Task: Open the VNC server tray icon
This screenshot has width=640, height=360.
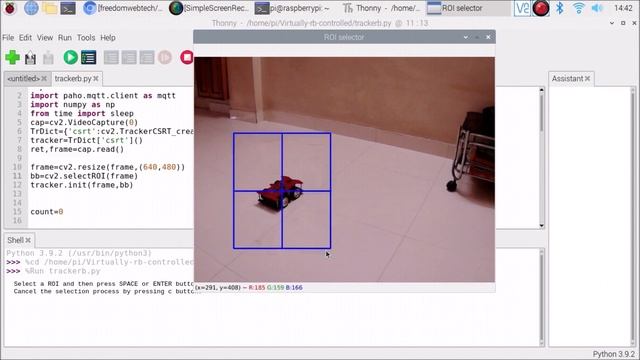Action: click(x=522, y=8)
